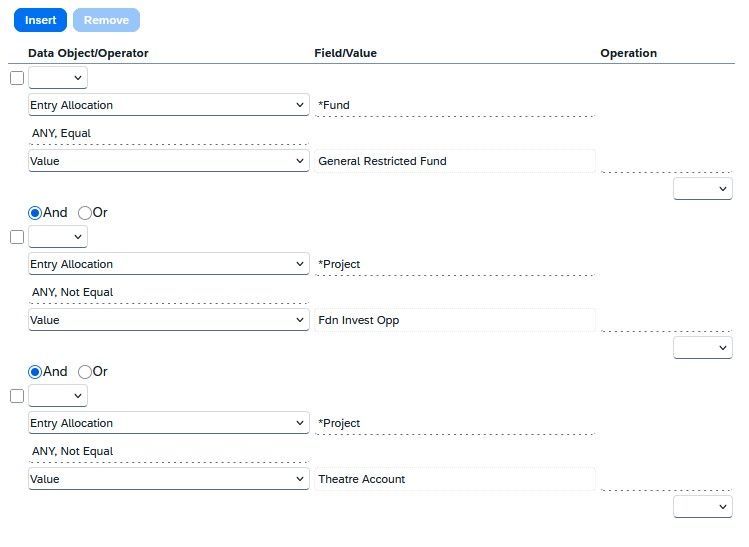Open Entry Allocation dropdown for Fund row
Viewport: 749px width, 547px height.
[169, 105]
